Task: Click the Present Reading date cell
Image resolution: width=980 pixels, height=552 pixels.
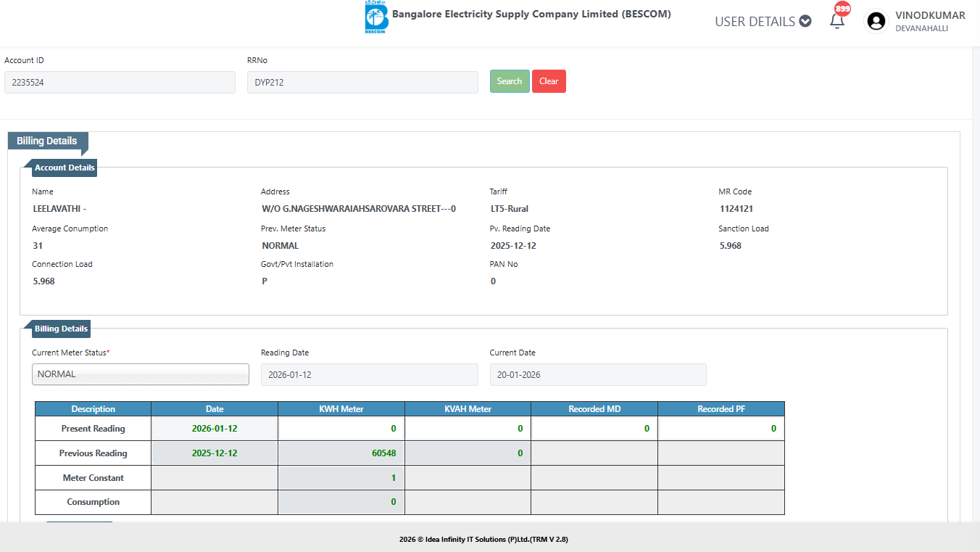Action: (215, 429)
